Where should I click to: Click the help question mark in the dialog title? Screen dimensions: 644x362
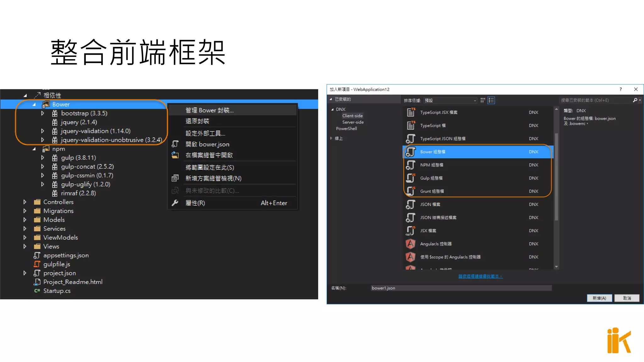(x=620, y=89)
